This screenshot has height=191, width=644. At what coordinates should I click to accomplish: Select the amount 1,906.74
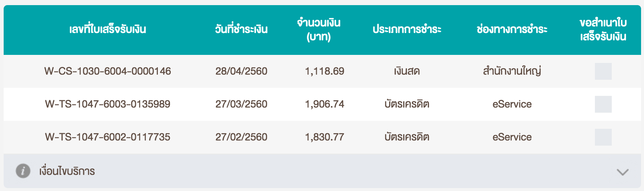[x=325, y=104]
